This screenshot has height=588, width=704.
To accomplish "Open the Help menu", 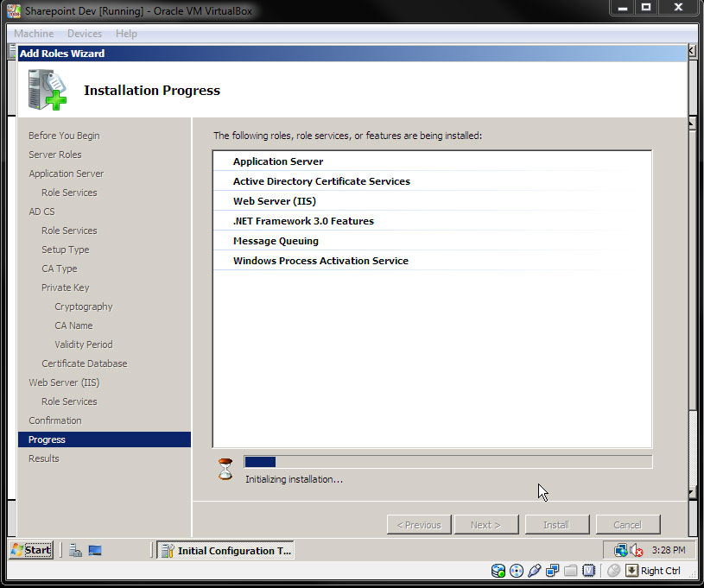I will [126, 34].
